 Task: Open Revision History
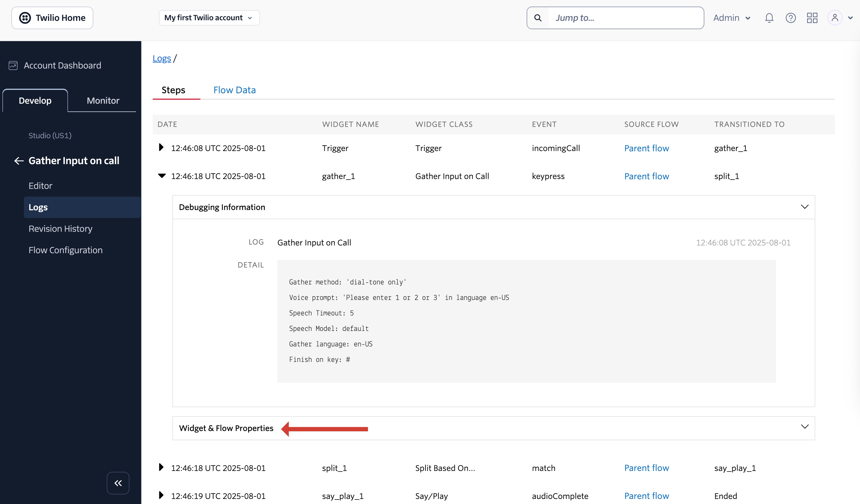(61, 228)
